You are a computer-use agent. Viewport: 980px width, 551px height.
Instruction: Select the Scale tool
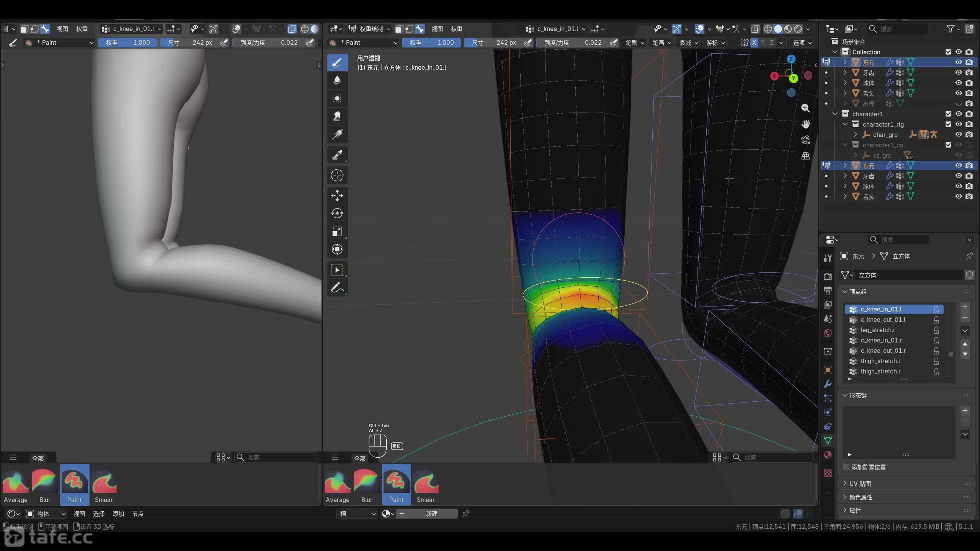[x=337, y=231]
